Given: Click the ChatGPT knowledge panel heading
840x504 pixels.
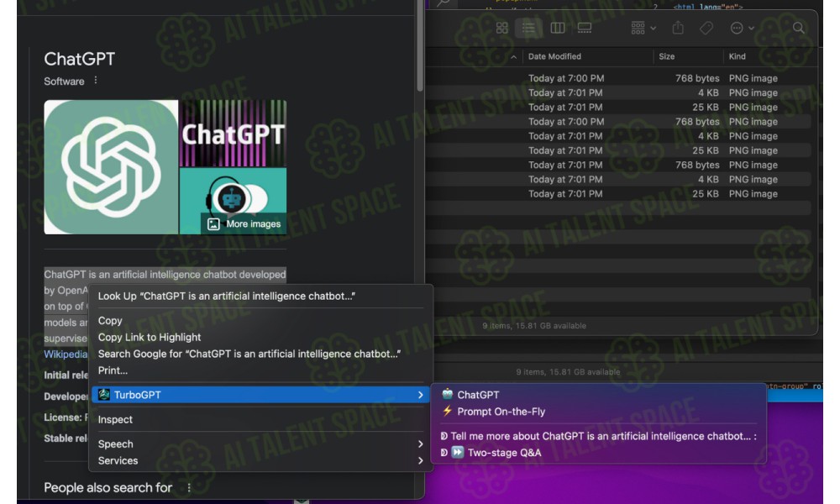Looking at the screenshot, I should pyautogui.click(x=79, y=59).
